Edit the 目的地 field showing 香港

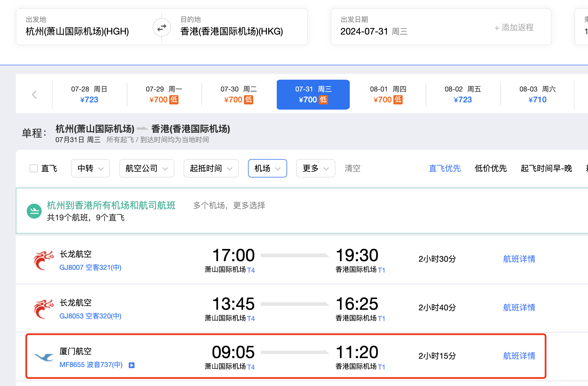point(235,27)
